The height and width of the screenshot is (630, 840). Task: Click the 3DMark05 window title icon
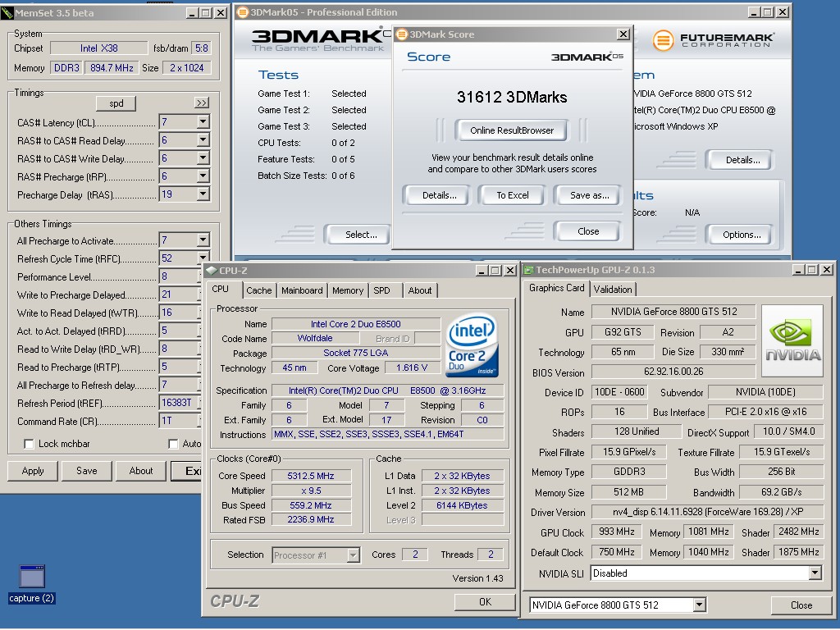pyautogui.click(x=243, y=11)
